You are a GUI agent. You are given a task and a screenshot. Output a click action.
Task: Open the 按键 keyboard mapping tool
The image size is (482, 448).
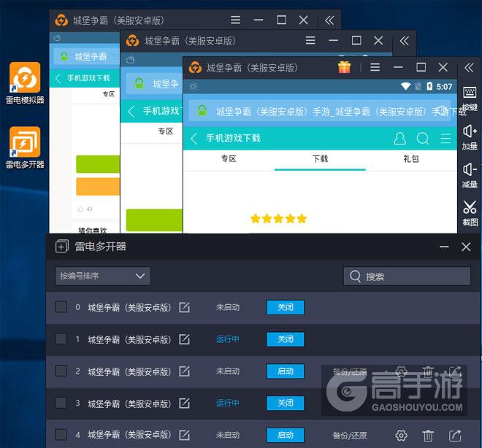[x=470, y=99]
